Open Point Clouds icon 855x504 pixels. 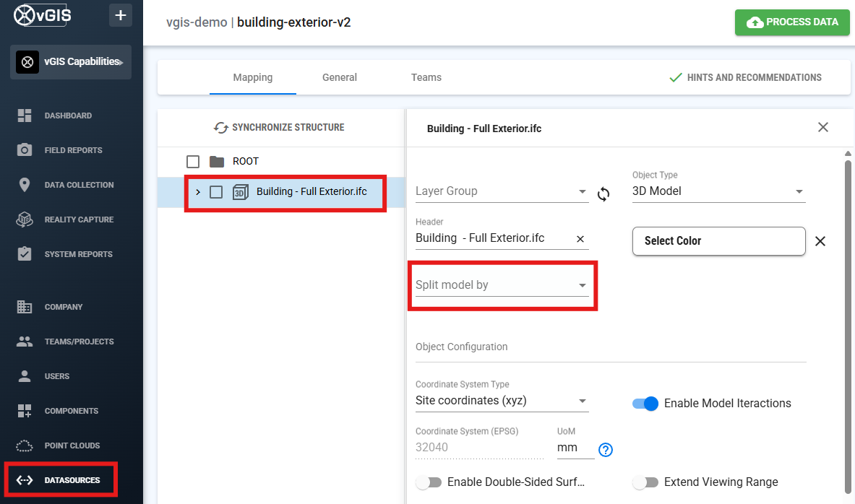25,446
